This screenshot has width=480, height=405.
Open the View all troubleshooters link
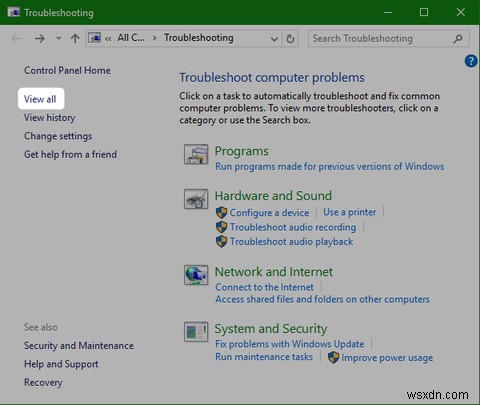(x=40, y=99)
